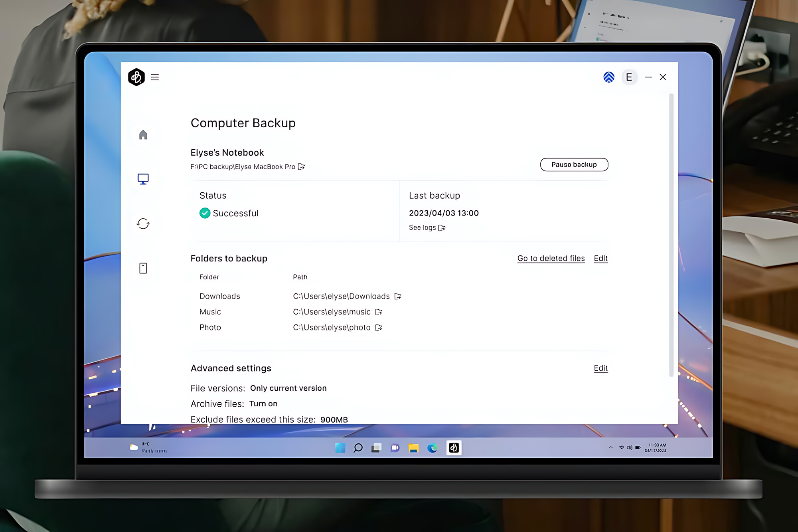The image size is (798, 532).
Task: Open the E account avatar
Action: (x=629, y=77)
